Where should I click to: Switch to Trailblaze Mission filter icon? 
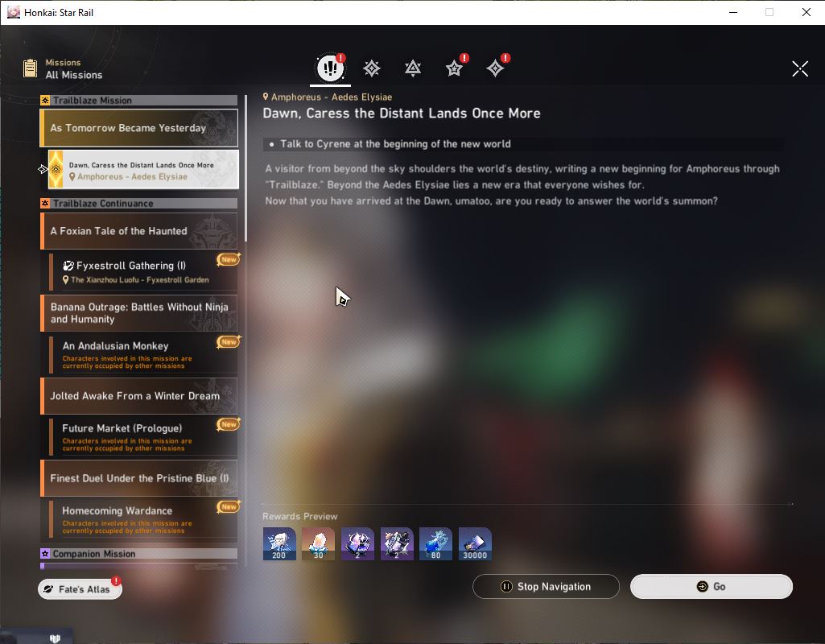click(372, 68)
